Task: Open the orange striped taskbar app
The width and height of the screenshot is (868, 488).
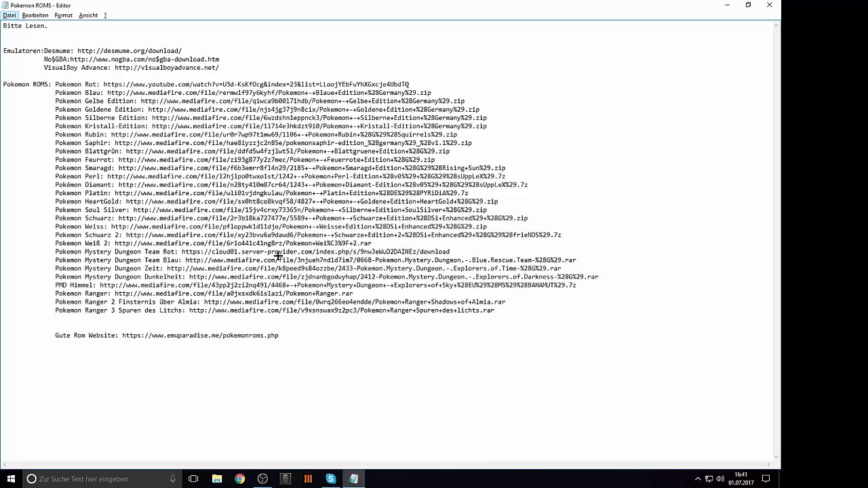Action: pyautogui.click(x=308, y=479)
